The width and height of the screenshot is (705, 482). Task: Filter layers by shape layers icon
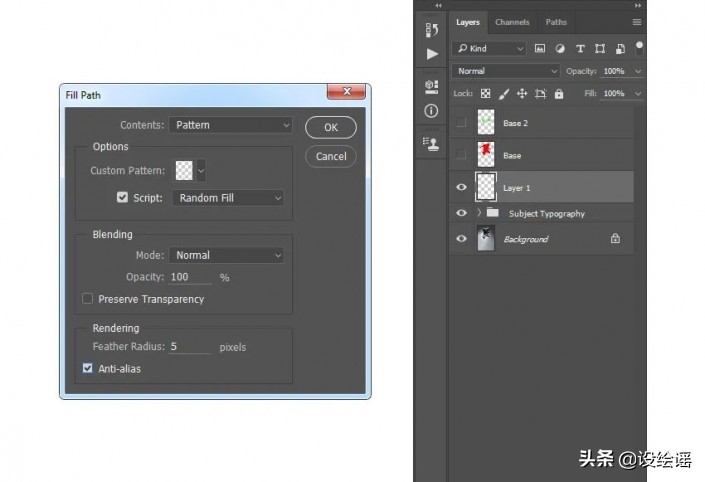click(x=600, y=49)
